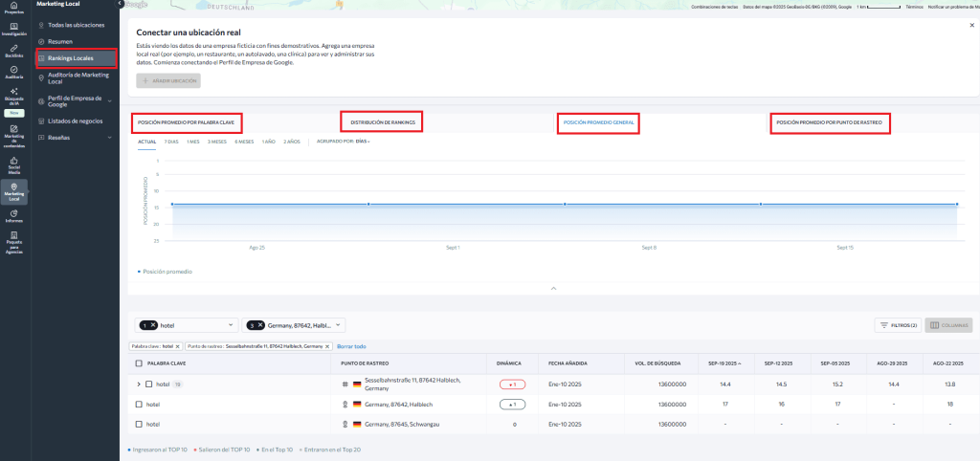
Task: Collapse the Marketing Local side panel
Action: (x=120, y=4)
